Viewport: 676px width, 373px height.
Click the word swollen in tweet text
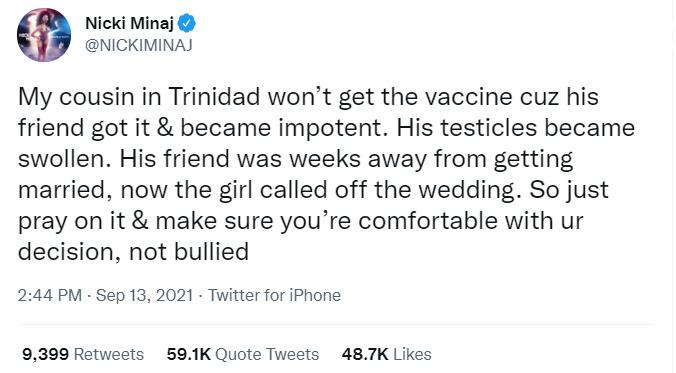(x=65, y=159)
